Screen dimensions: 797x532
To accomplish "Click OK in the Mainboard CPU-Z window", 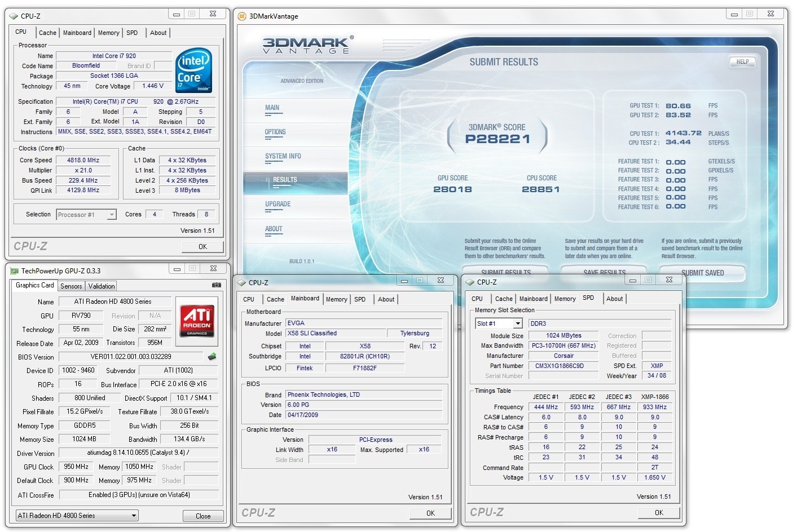I will 430,513.
